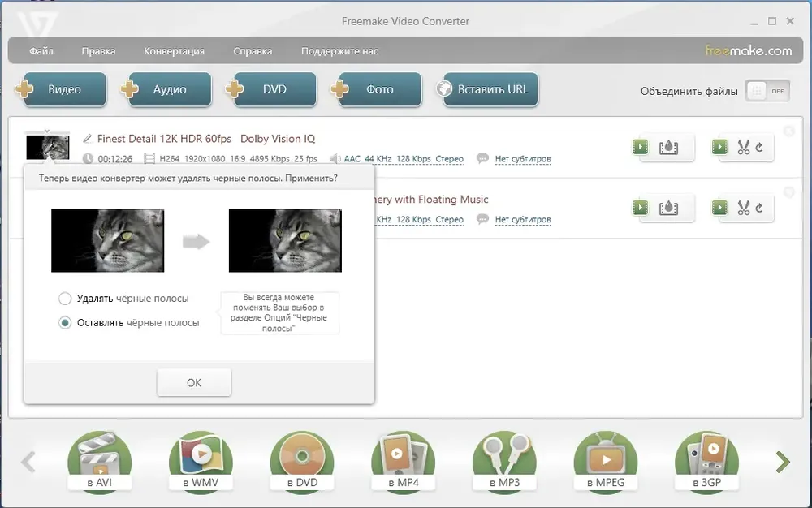Viewport: 812px width, 508px height.
Task: Open the audio track dropdown of the first video
Action: [404, 160]
